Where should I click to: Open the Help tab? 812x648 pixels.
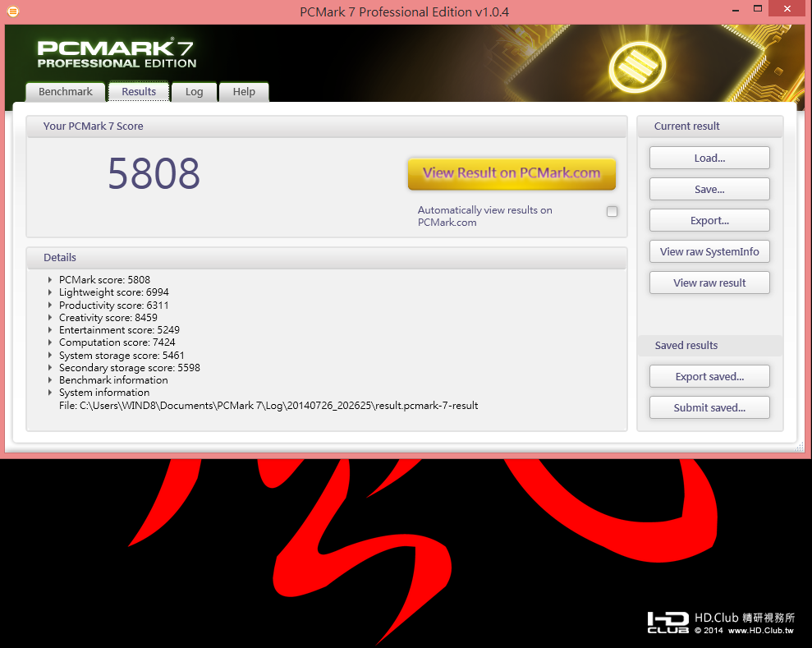click(x=244, y=92)
